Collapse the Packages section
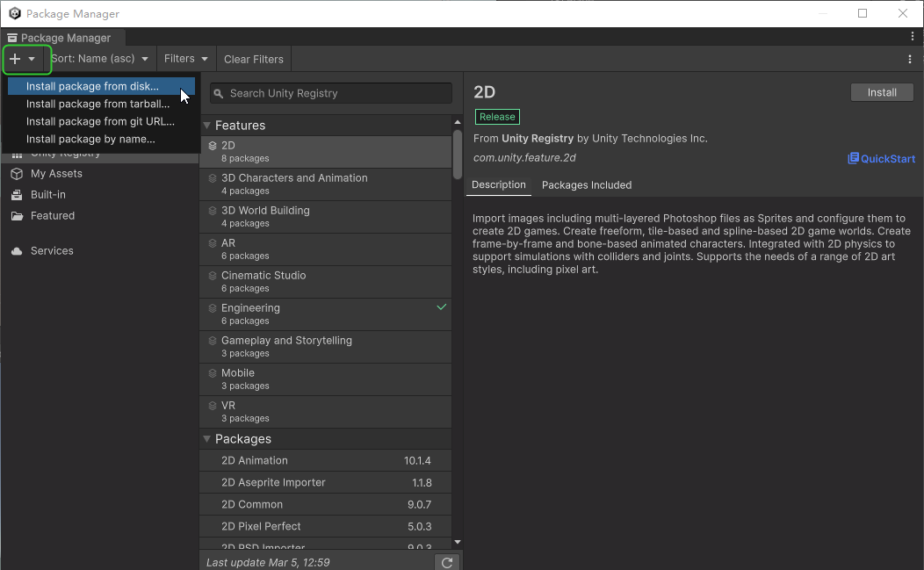The width and height of the screenshot is (924, 570). coord(206,439)
